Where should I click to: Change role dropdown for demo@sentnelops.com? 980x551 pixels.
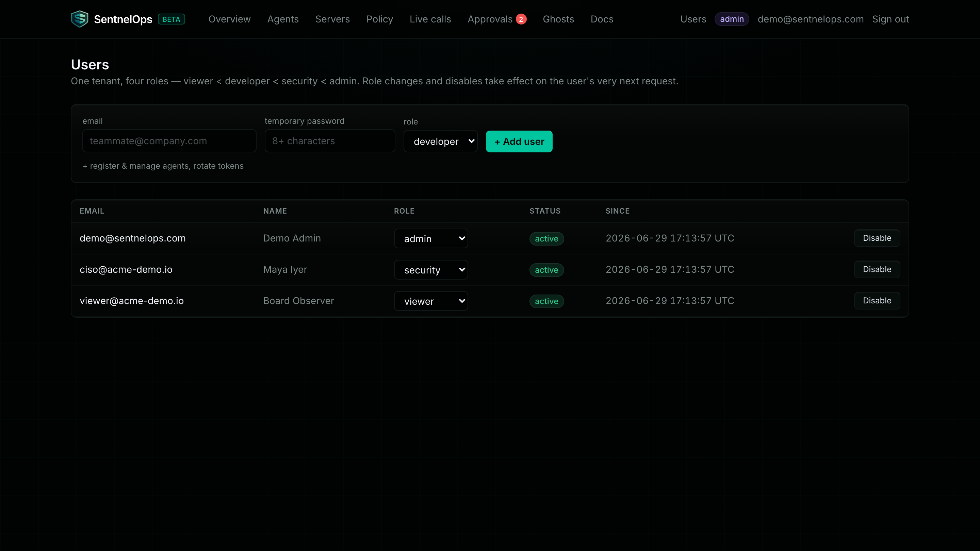[x=431, y=238]
